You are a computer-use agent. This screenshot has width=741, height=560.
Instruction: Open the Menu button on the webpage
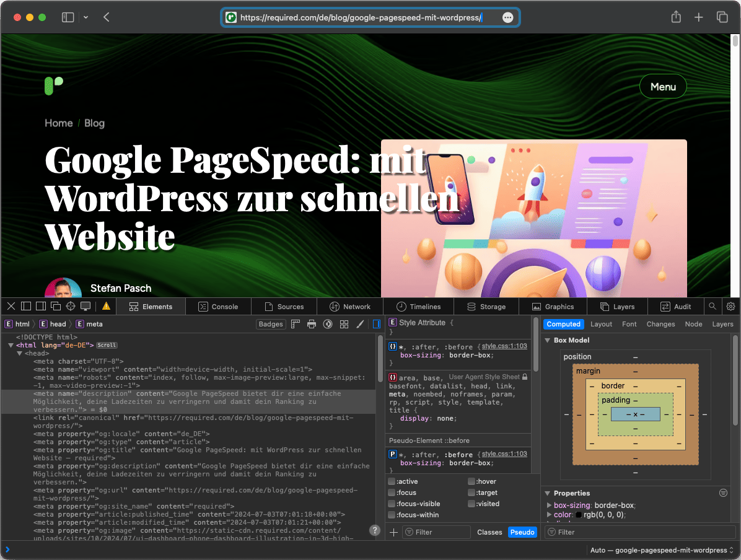point(662,86)
